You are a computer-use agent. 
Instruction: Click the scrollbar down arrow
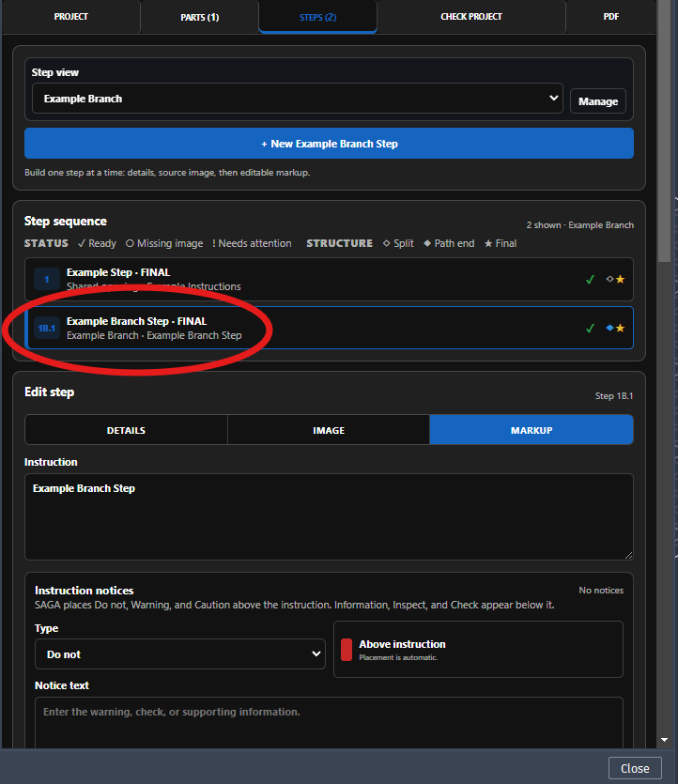pos(664,740)
